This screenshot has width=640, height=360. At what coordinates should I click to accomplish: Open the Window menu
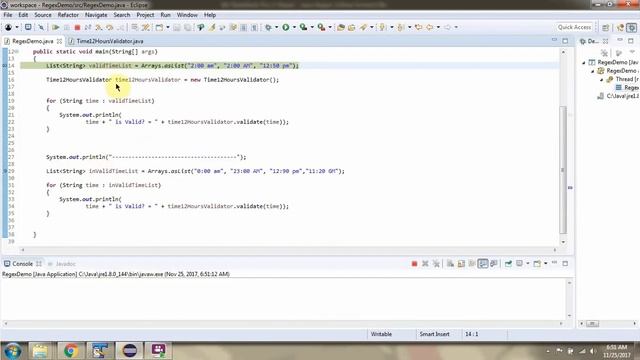coord(187,15)
